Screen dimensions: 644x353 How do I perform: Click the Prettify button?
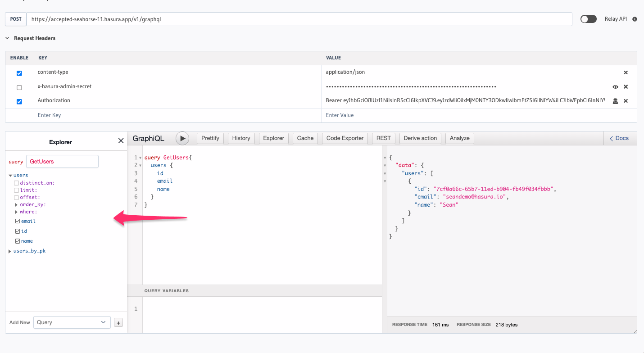coord(210,138)
